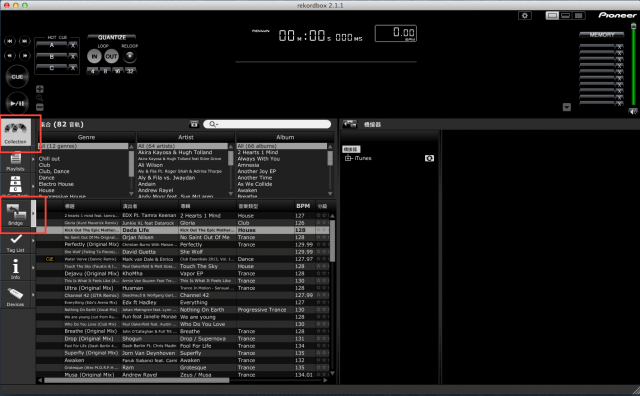Screen dimensions: 640x396
Task: Expand the Info side arrow
Action: coord(33,267)
